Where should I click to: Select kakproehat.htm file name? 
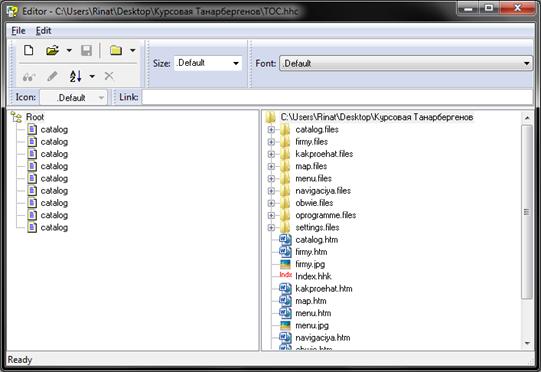click(324, 289)
